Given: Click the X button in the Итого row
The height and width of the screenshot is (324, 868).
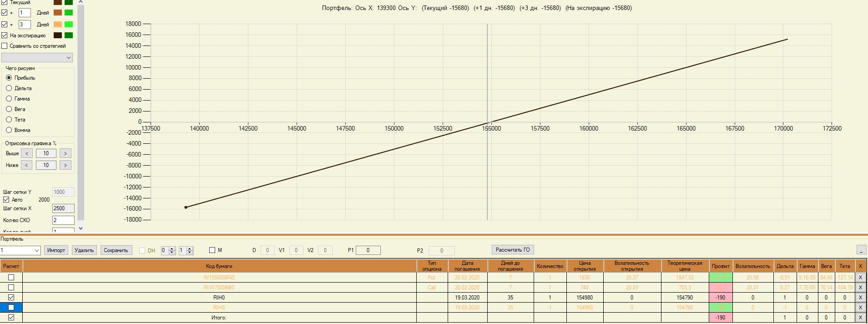Looking at the screenshot, I should tap(860, 318).
